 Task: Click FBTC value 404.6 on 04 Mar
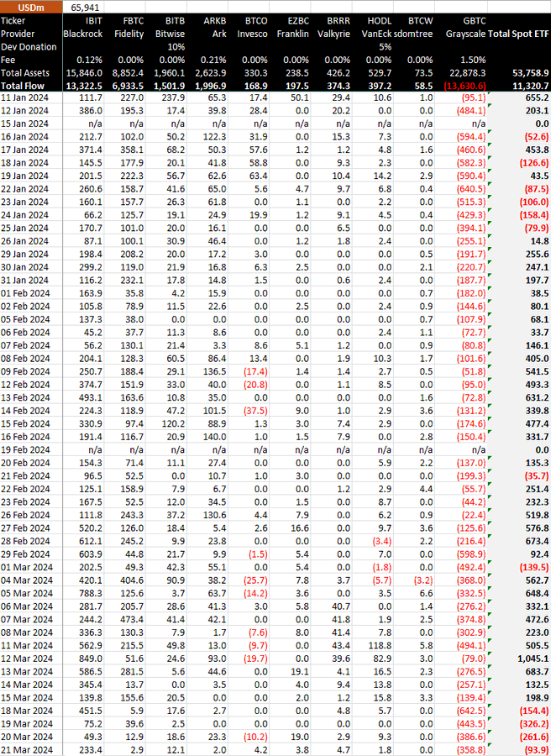tap(133, 580)
